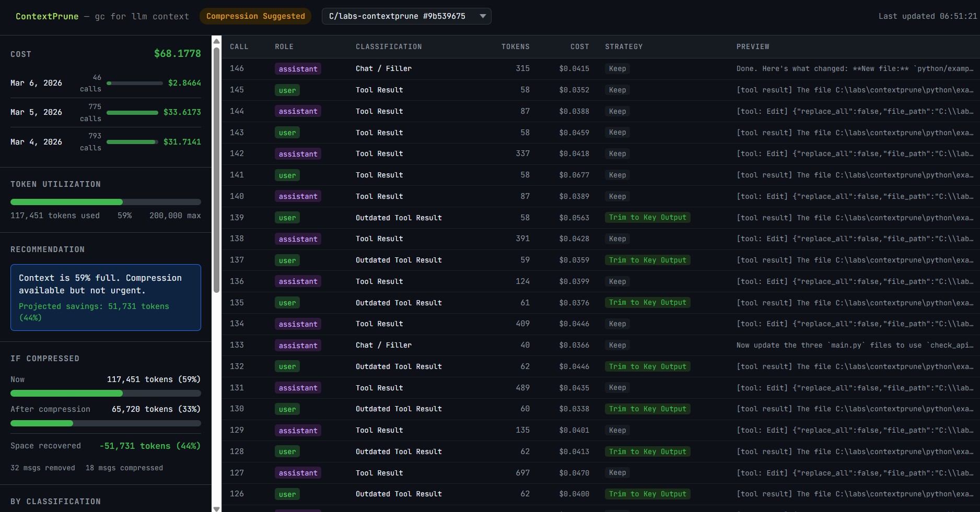Sort by the ROLE column header
The image size is (980, 512).
pos(284,46)
